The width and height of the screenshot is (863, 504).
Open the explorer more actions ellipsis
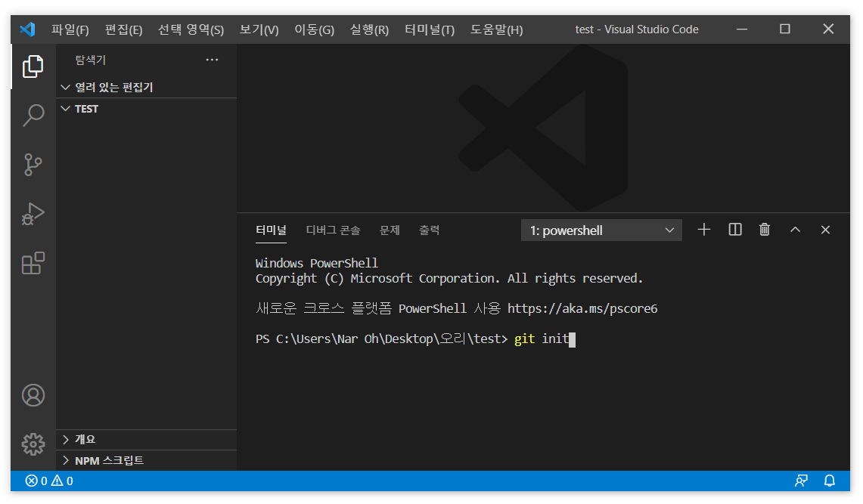(x=212, y=60)
